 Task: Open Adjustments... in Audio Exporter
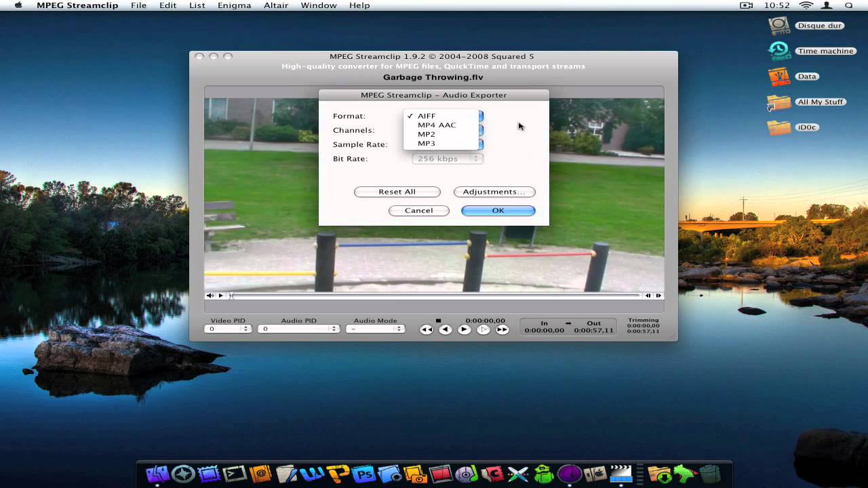[x=494, y=192]
